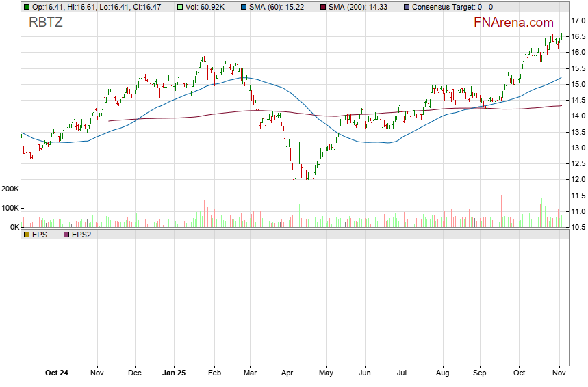Click the SMA (60): 15.22 legend text
The image size is (588, 387).
click(280, 7)
